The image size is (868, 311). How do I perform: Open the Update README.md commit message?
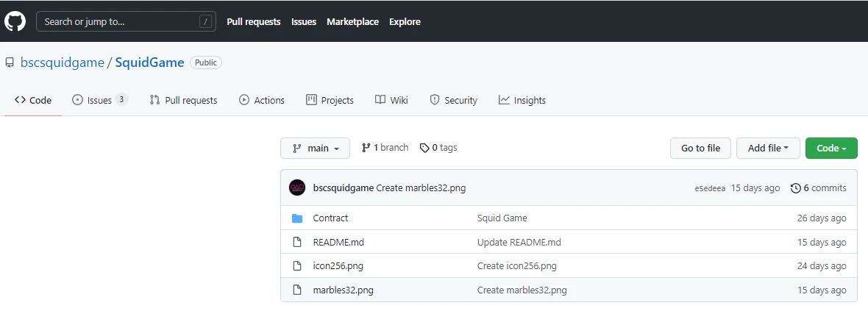click(519, 242)
